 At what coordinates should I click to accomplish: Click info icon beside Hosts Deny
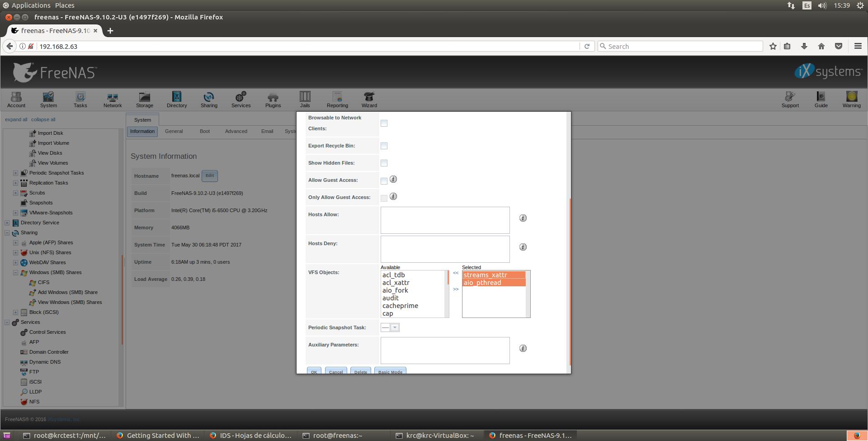tap(523, 247)
